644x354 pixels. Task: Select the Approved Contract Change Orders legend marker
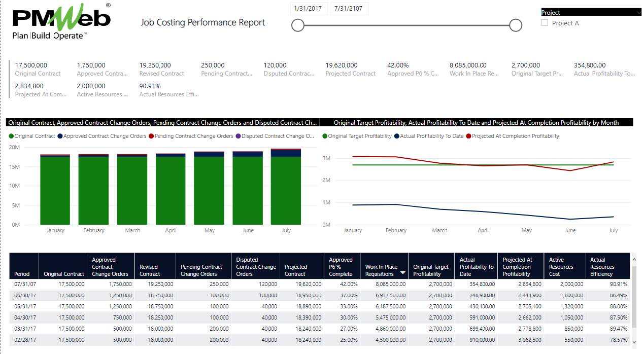coord(60,136)
